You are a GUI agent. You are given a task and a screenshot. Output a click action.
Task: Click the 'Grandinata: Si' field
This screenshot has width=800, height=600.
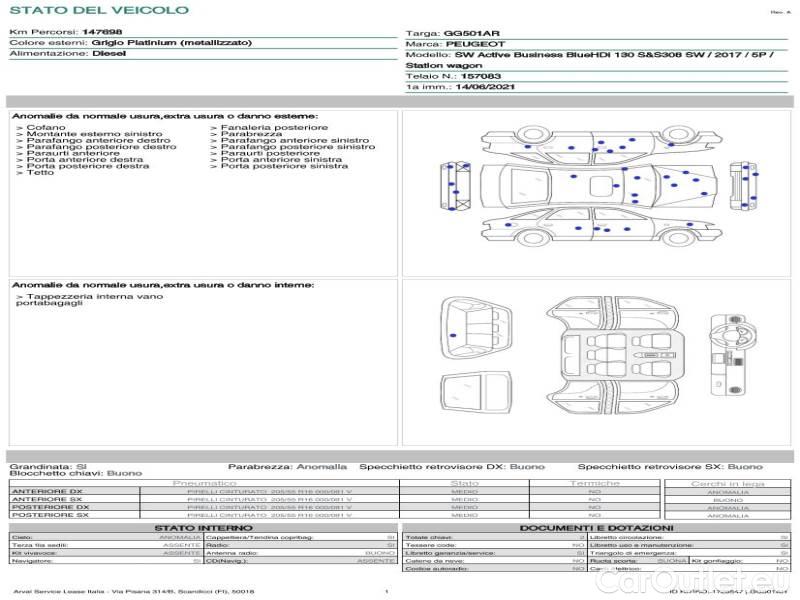48,466
